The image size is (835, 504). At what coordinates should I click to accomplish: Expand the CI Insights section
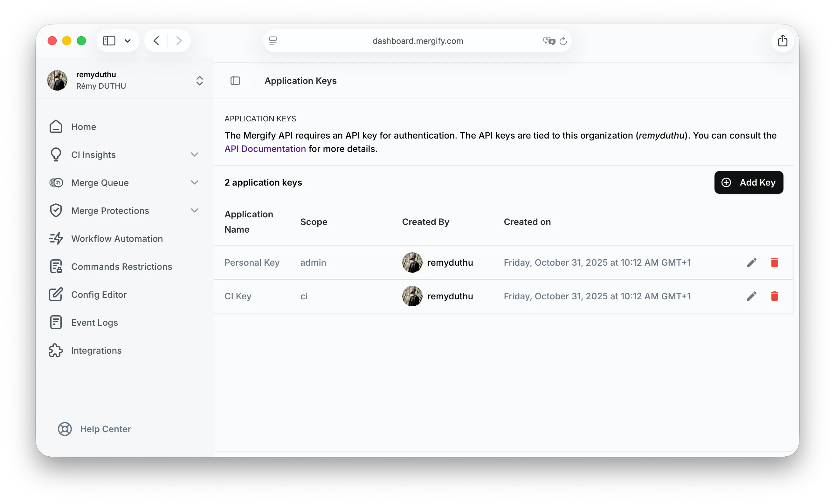pos(195,154)
